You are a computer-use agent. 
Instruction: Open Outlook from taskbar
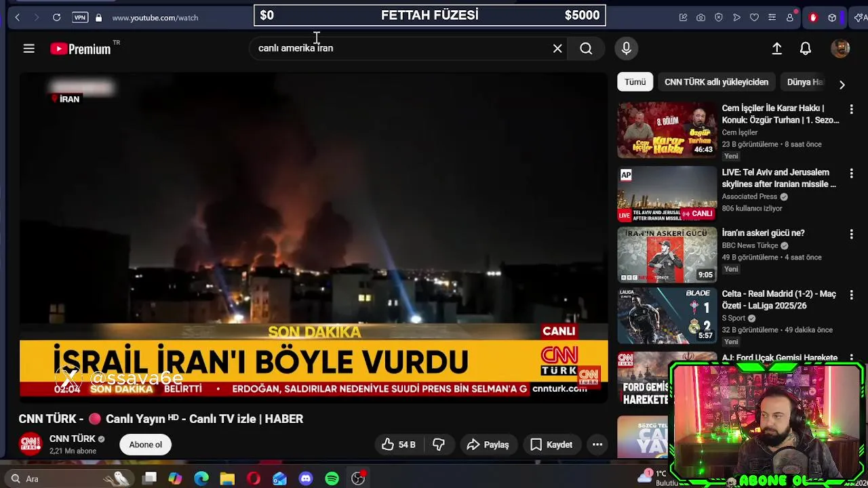click(x=279, y=479)
